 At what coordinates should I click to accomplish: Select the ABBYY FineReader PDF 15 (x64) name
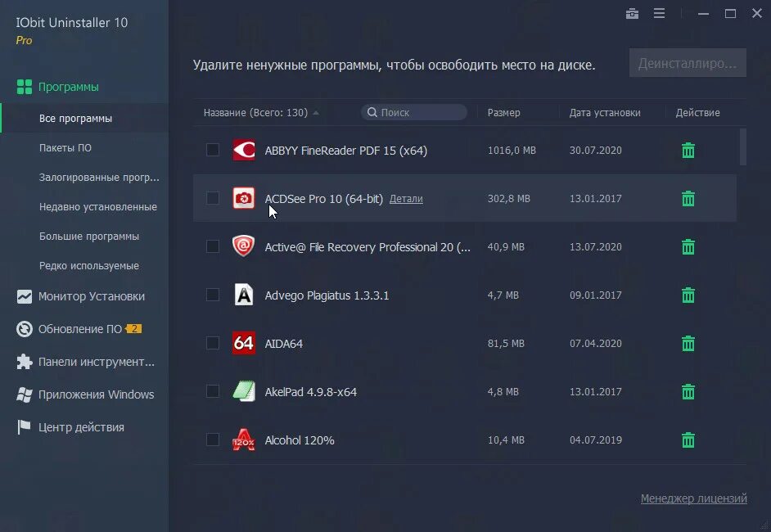click(345, 151)
